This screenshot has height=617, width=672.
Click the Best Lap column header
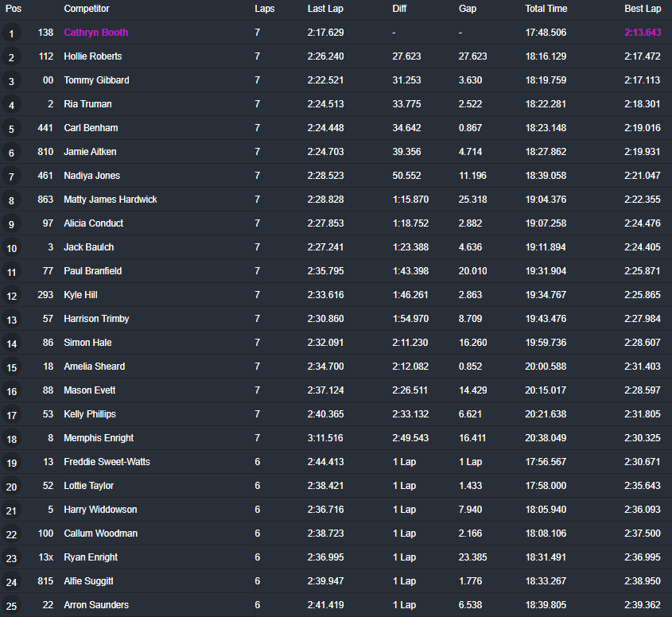tap(643, 9)
